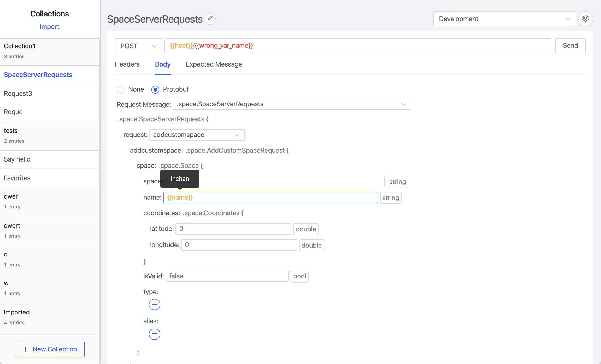Select the Protobuf body radio option
This screenshot has width=601, height=364.
[x=155, y=90]
